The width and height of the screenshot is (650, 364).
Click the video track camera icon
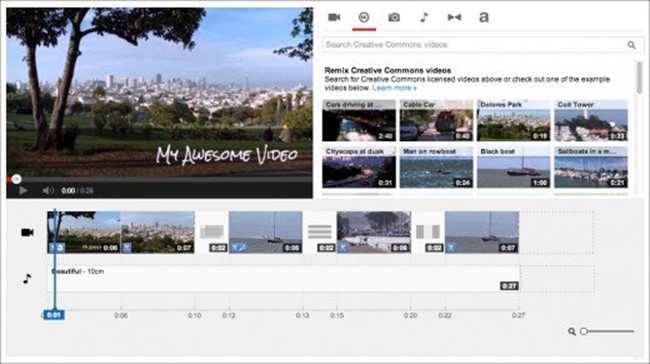click(27, 232)
